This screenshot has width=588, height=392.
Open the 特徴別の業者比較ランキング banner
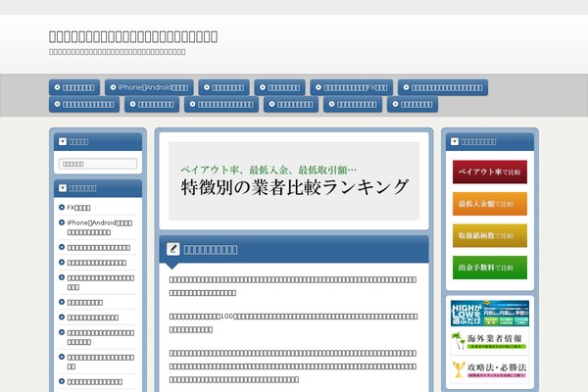tap(294, 180)
